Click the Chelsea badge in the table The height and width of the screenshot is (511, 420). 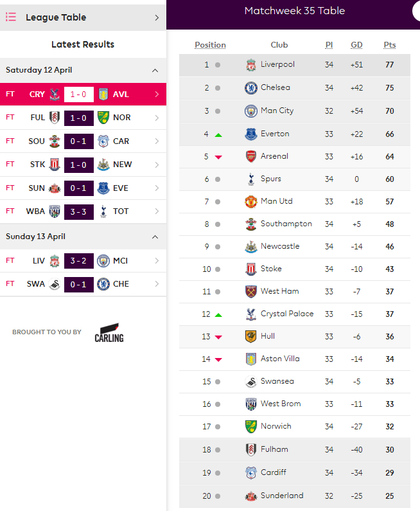pyautogui.click(x=250, y=88)
